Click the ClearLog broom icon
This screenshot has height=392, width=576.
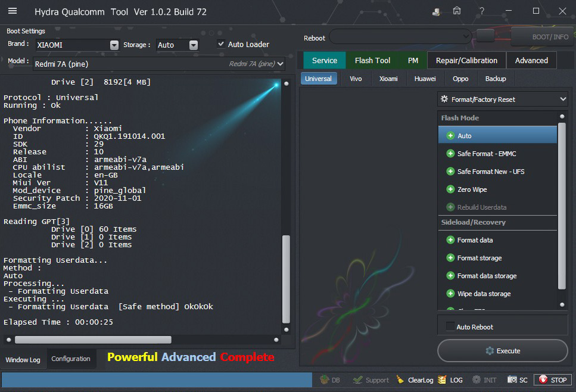click(x=400, y=380)
